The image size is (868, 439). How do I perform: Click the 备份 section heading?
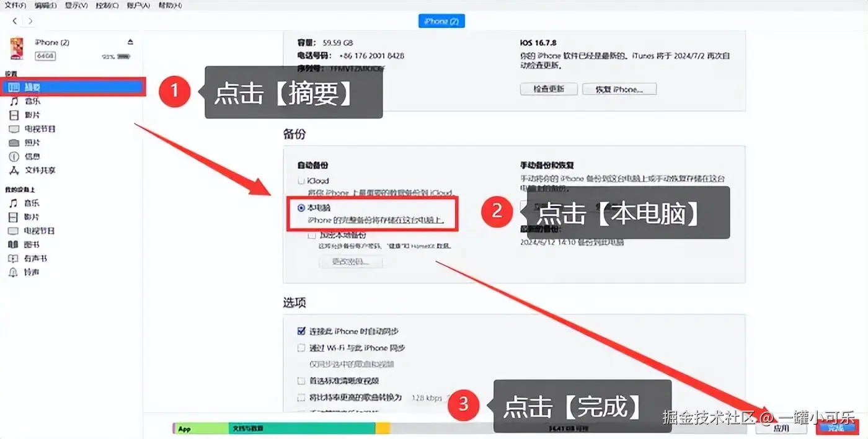tap(294, 134)
